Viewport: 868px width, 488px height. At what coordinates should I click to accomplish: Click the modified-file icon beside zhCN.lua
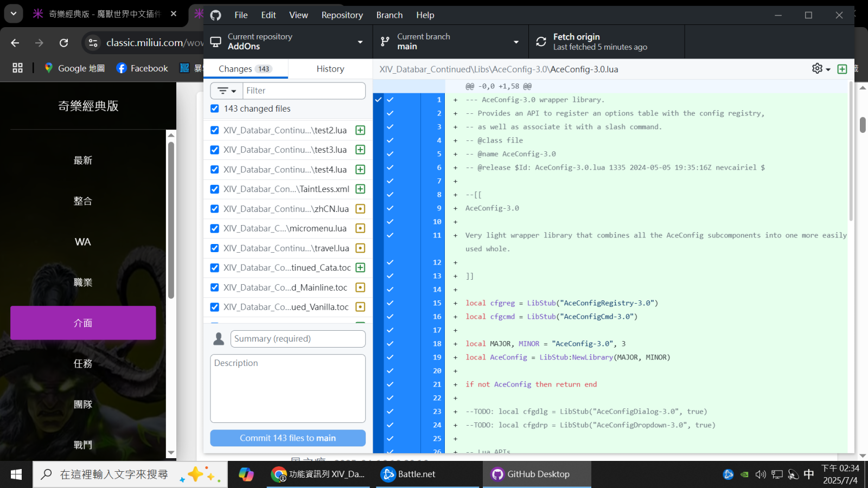coord(360,209)
